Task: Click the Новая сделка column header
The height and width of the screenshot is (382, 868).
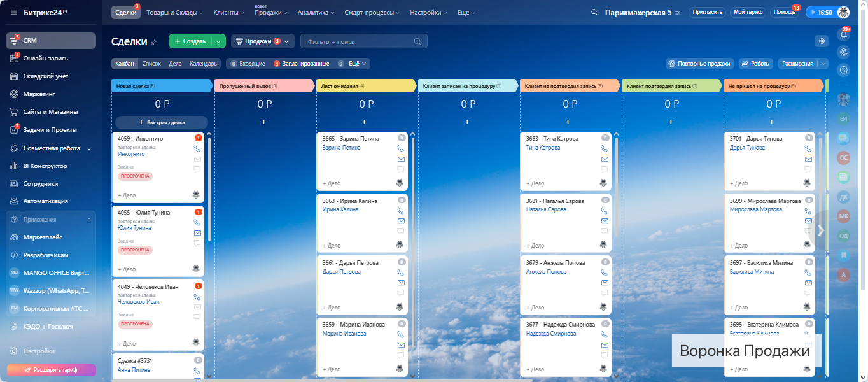Action: coord(162,86)
